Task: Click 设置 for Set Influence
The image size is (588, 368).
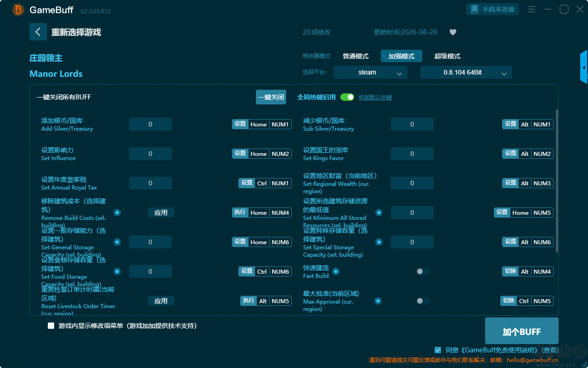Action: pyautogui.click(x=240, y=154)
